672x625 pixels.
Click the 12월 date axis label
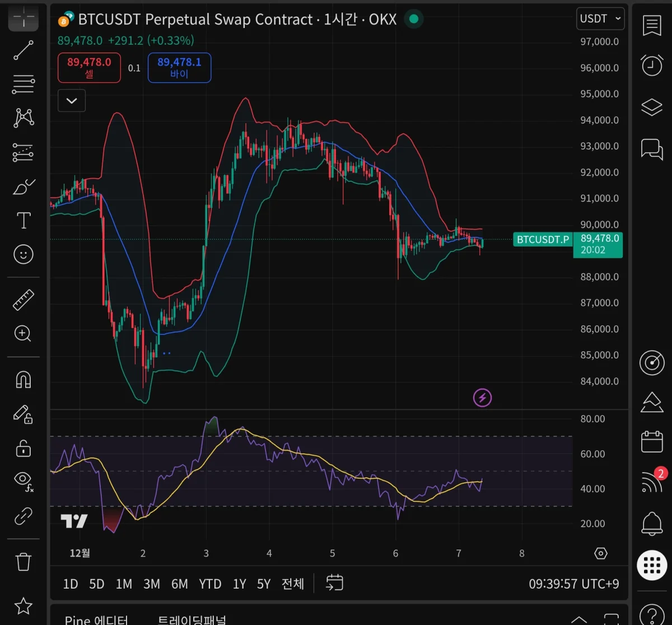(80, 553)
